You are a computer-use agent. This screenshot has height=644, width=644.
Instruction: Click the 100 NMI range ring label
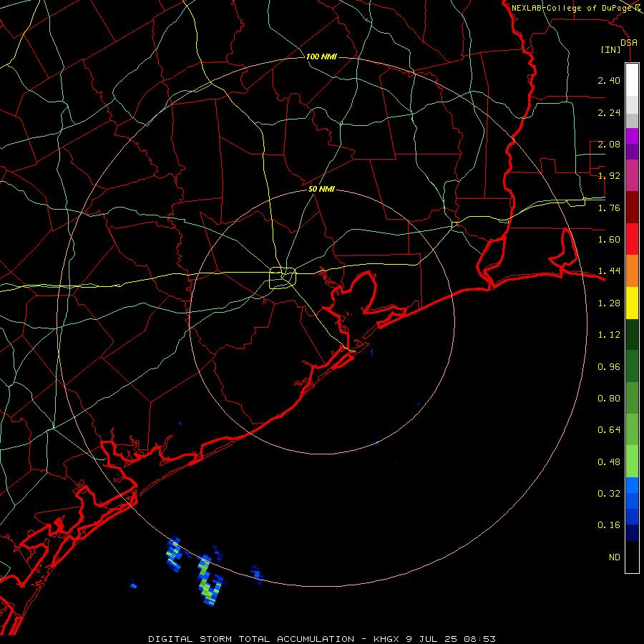point(321,57)
